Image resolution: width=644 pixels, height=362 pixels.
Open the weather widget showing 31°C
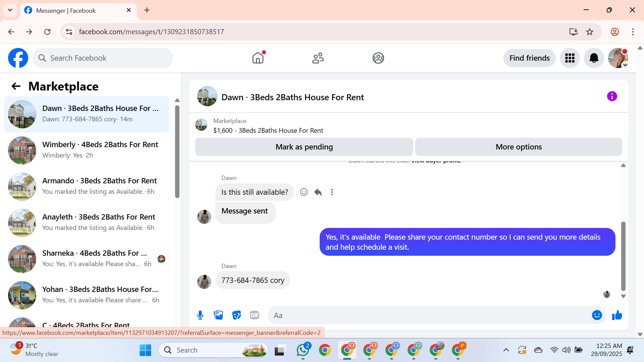pos(34,350)
